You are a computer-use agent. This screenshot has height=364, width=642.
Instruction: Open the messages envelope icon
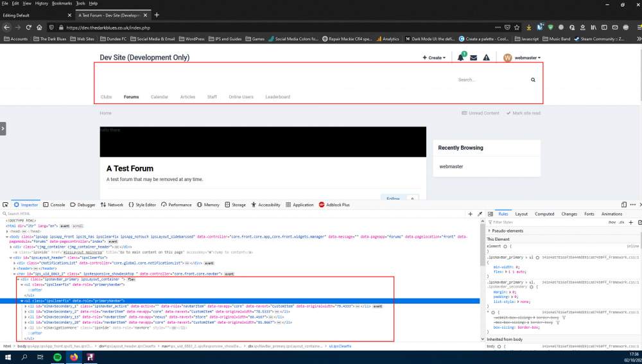tap(473, 58)
